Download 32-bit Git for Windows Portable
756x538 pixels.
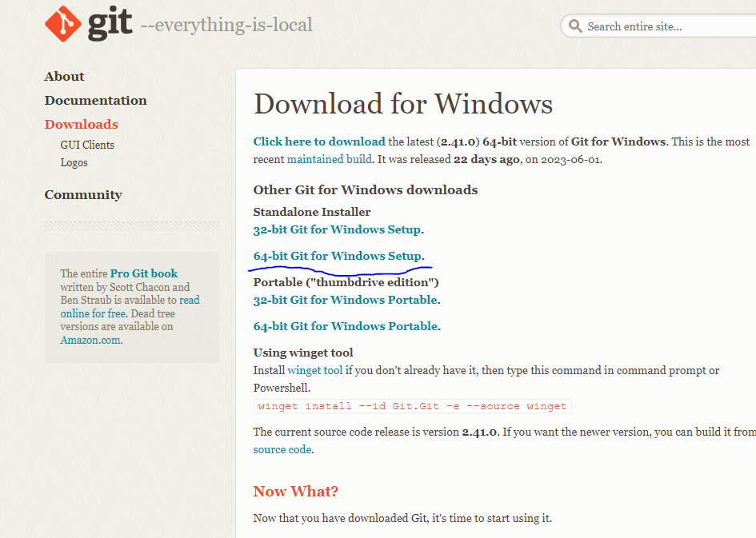point(346,300)
